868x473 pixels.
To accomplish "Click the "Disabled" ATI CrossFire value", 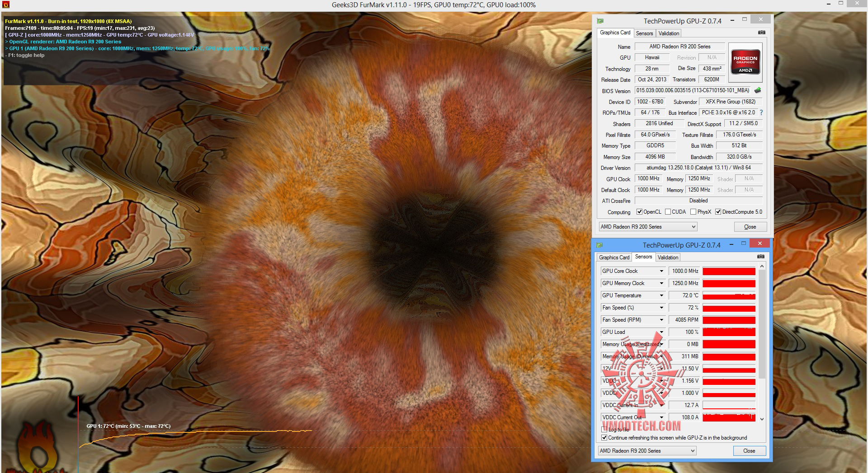I will [x=698, y=201].
